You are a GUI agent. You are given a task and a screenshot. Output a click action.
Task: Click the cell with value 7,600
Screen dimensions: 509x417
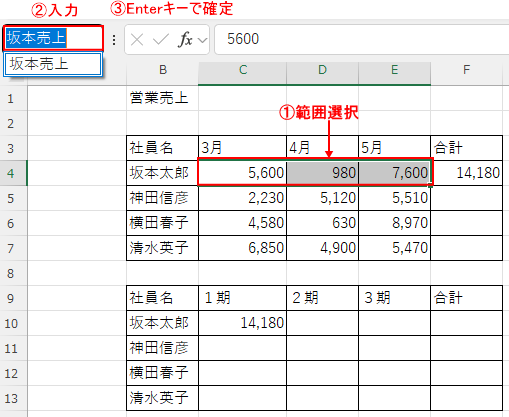pyautogui.click(x=394, y=173)
